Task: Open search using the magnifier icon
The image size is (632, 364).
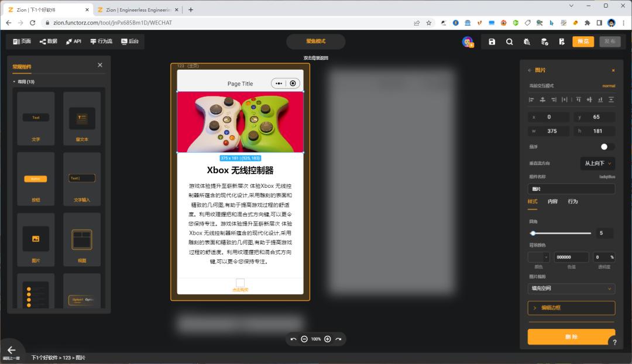Action: click(x=510, y=42)
